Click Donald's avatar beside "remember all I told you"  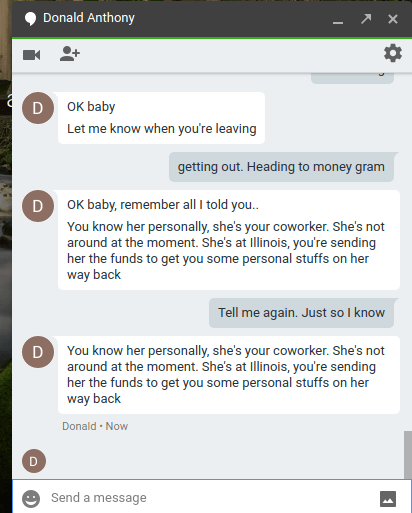[x=38, y=206]
